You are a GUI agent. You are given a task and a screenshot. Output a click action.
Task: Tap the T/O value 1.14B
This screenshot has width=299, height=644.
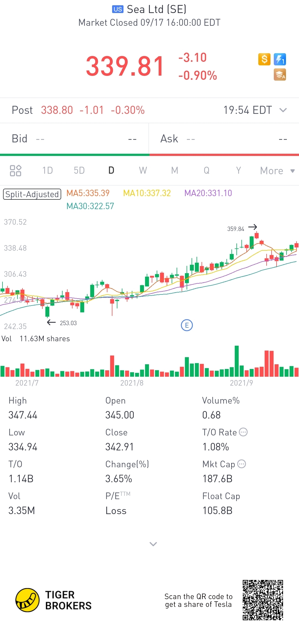[x=21, y=479]
